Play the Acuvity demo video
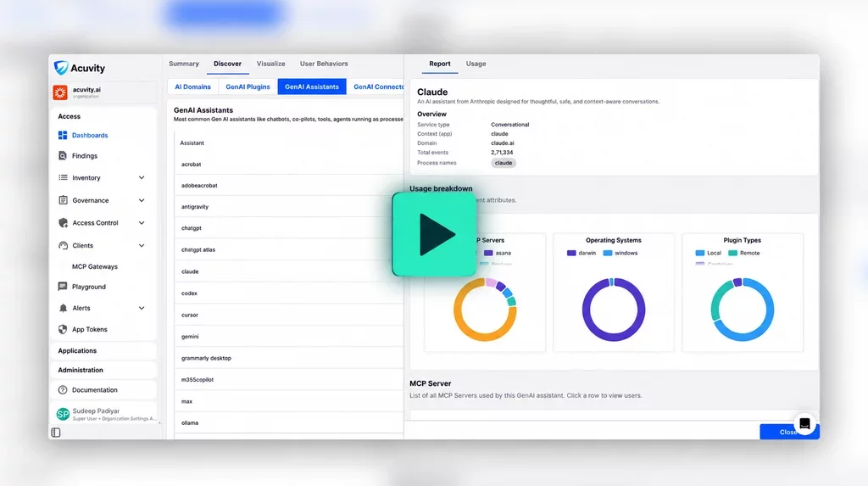The height and width of the screenshot is (486, 868). [x=434, y=234]
